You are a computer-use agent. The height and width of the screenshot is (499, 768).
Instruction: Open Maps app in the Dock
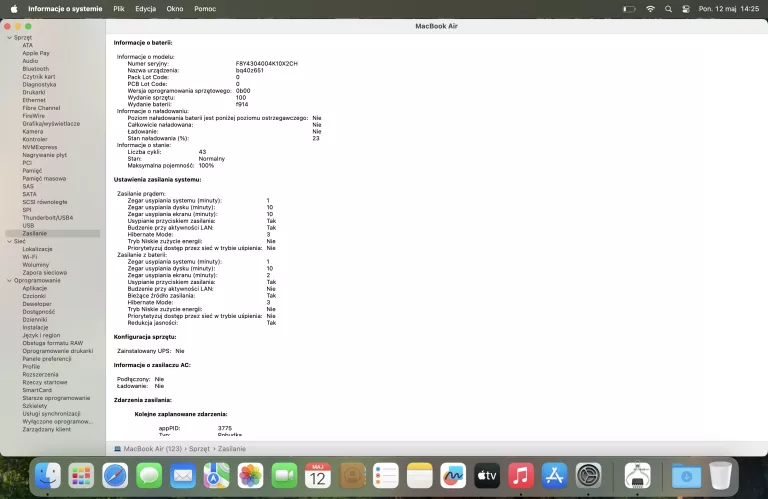point(216,475)
